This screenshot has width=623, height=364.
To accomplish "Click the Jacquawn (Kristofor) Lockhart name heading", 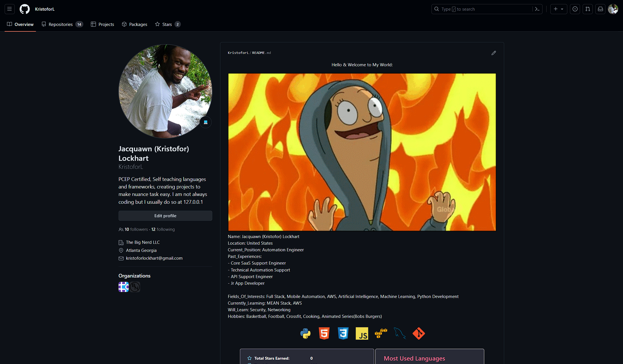I will click(x=154, y=153).
